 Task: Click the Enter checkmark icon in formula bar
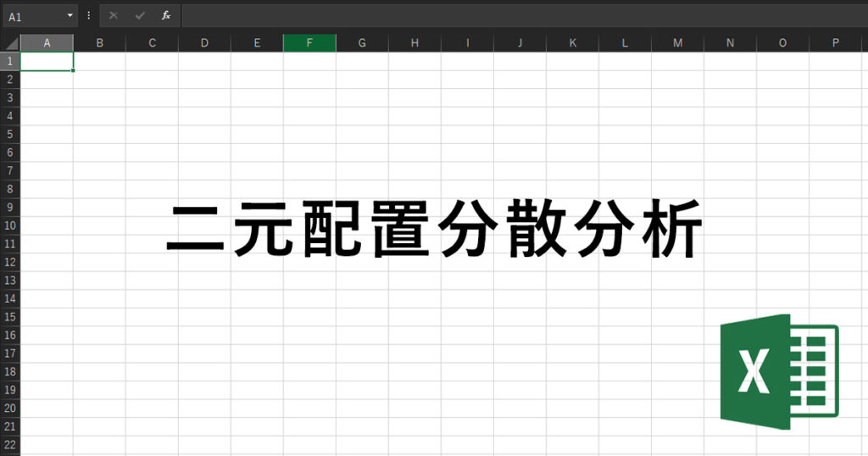pyautogui.click(x=140, y=16)
